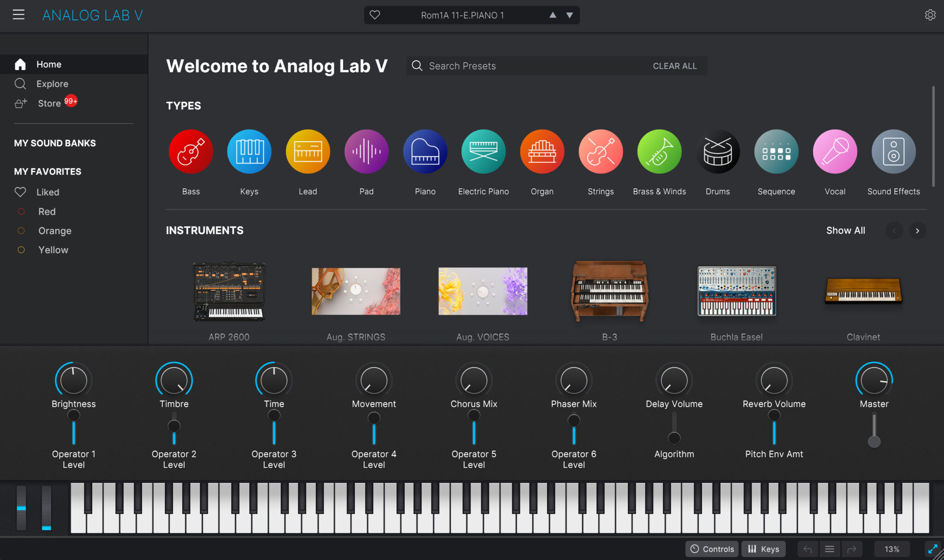Viewport: 944px width, 560px height.
Task: Switch to the Keys view
Action: [763, 548]
